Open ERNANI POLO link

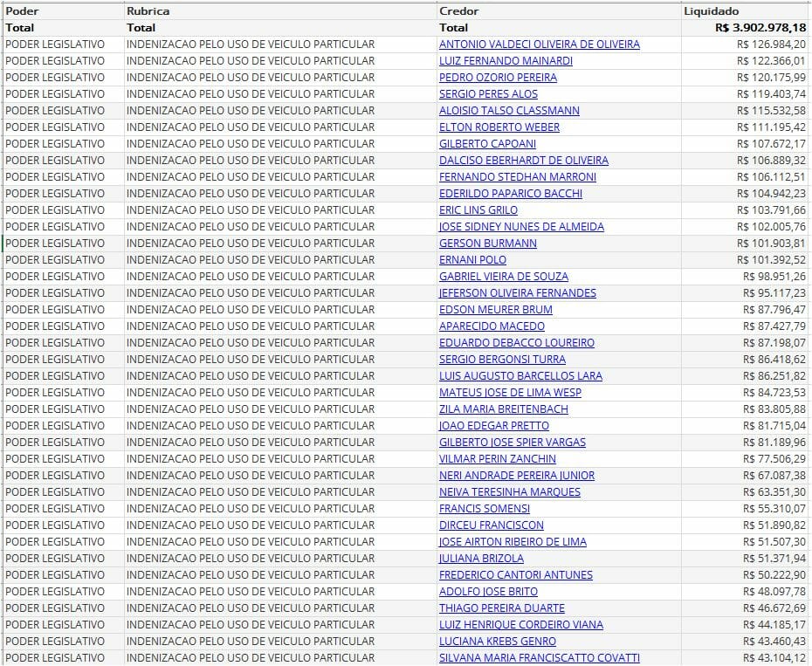pos(473,260)
